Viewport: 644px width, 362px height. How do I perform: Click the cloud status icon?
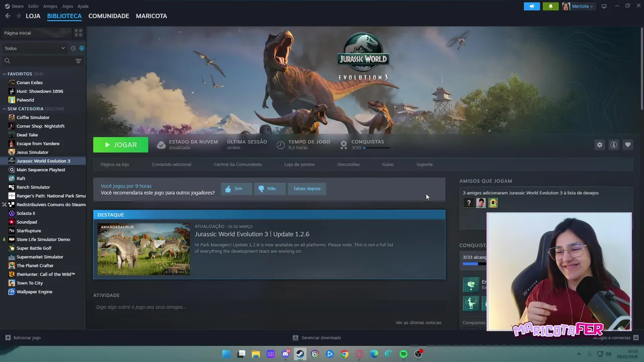coord(161,145)
